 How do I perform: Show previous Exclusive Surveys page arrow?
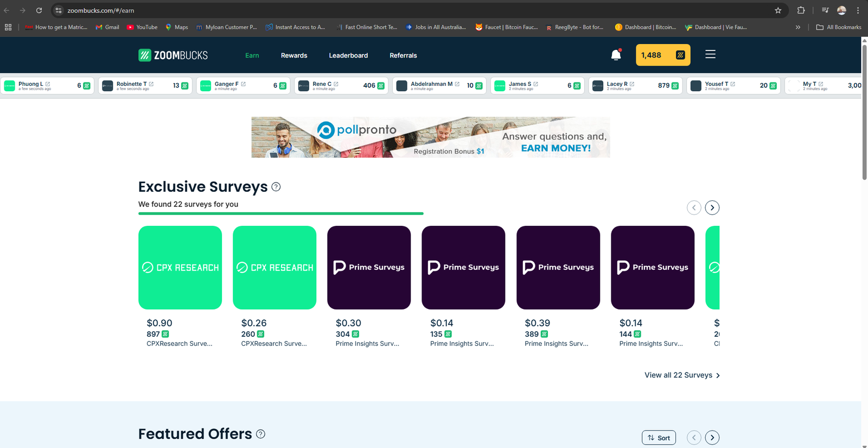click(694, 207)
